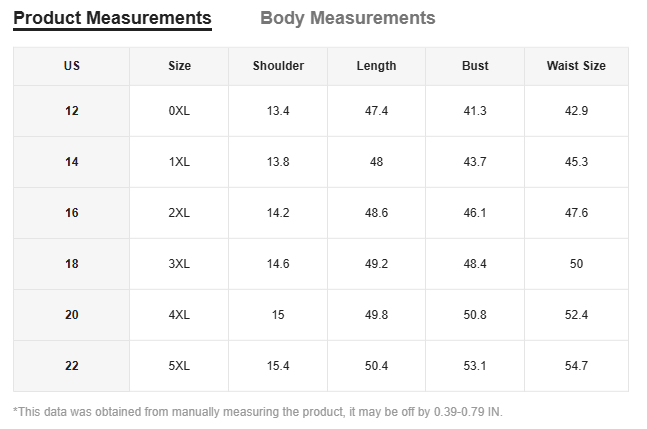Viewport: 647px width, 429px height.
Task: Select the US size 18 row label
Action: pos(72,264)
